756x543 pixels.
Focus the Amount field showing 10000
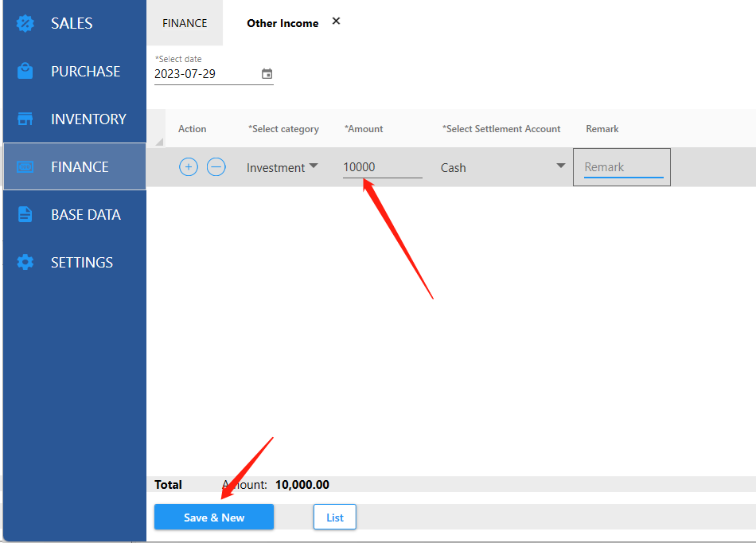(x=382, y=167)
